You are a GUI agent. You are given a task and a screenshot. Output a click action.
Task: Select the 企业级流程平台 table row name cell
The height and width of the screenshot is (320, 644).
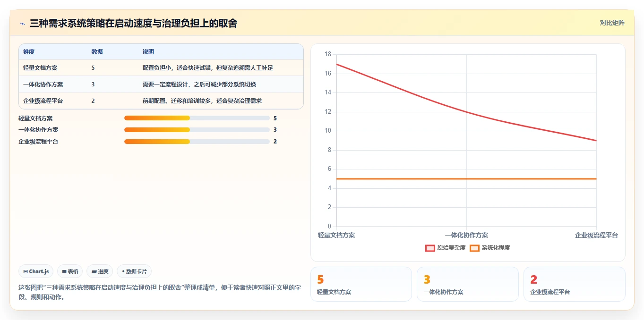(x=43, y=101)
